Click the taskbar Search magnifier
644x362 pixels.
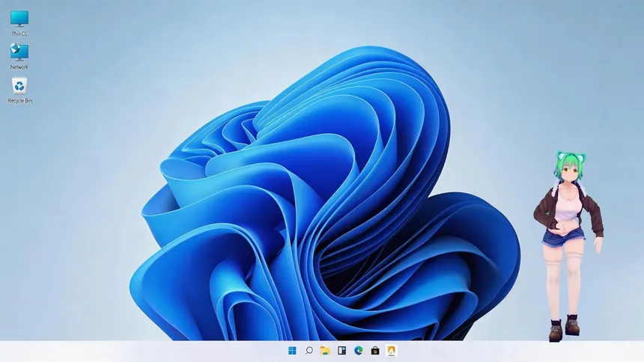click(309, 350)
